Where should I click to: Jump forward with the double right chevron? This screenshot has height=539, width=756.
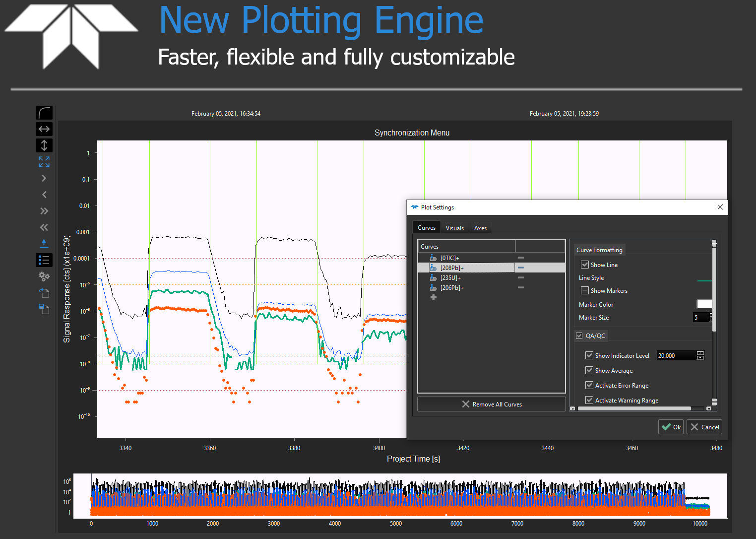pyautogui.click(x=44, y=211)
